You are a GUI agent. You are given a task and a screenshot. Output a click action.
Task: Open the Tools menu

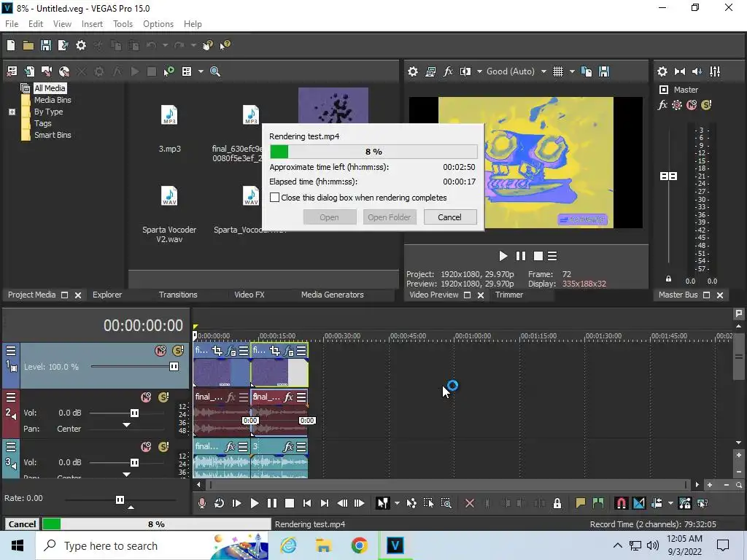click(123, 24)
